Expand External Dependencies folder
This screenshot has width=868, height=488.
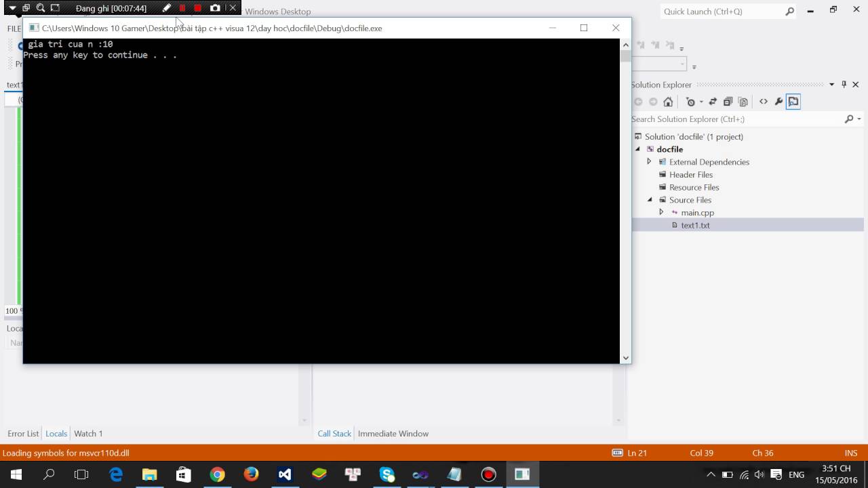(x=649, y=161)
